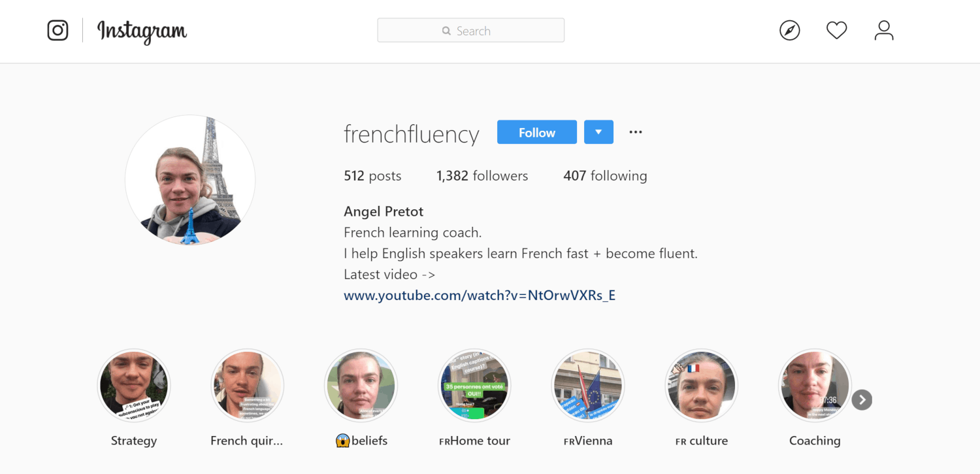Open the heart activity notifications icon
980x474 pixels.
[837, 31]
